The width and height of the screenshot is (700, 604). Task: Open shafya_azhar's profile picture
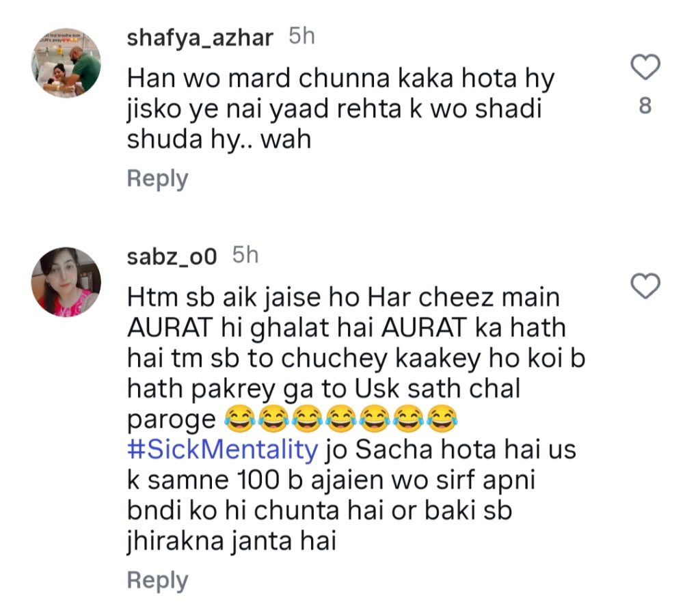pos(66,62)
